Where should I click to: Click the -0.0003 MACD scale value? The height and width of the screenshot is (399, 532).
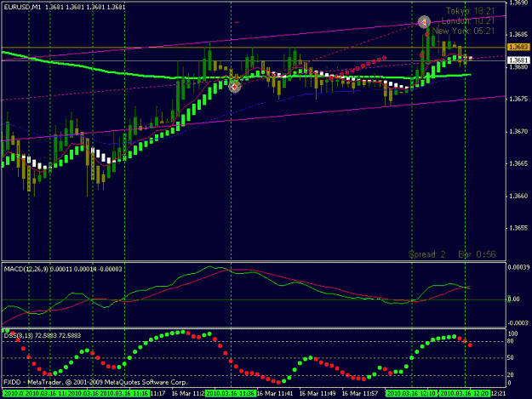[x=518, y=323]
